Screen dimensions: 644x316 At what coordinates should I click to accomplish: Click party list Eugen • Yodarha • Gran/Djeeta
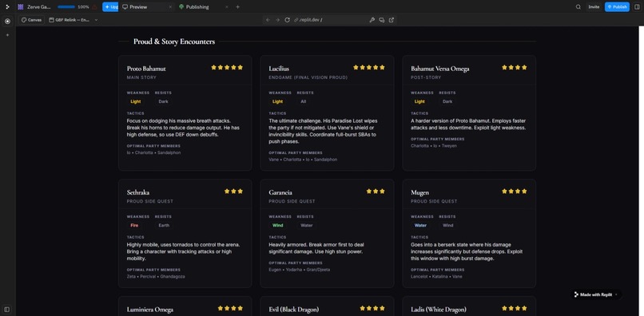point(300,270)
